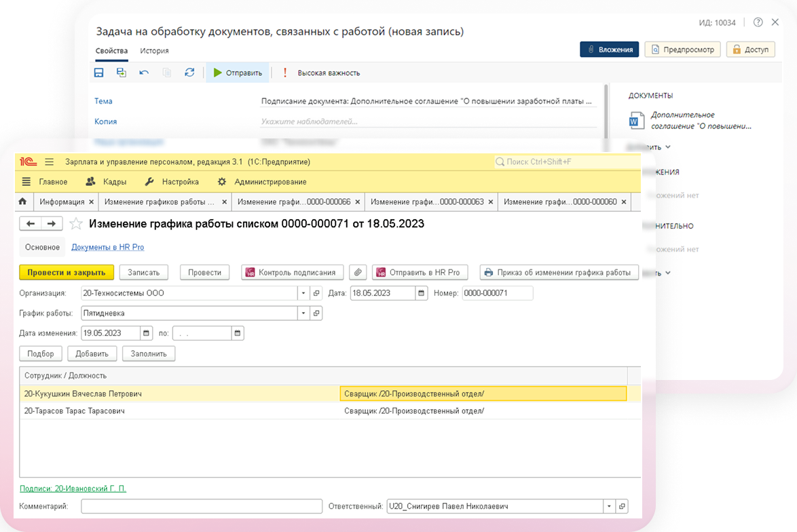Click the undo arrow icon

(144, 73)
